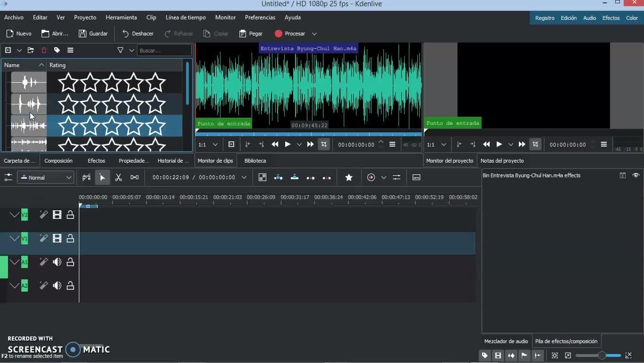
Task: Hide video track V1 with film icon
Action: tap(57, 239)
